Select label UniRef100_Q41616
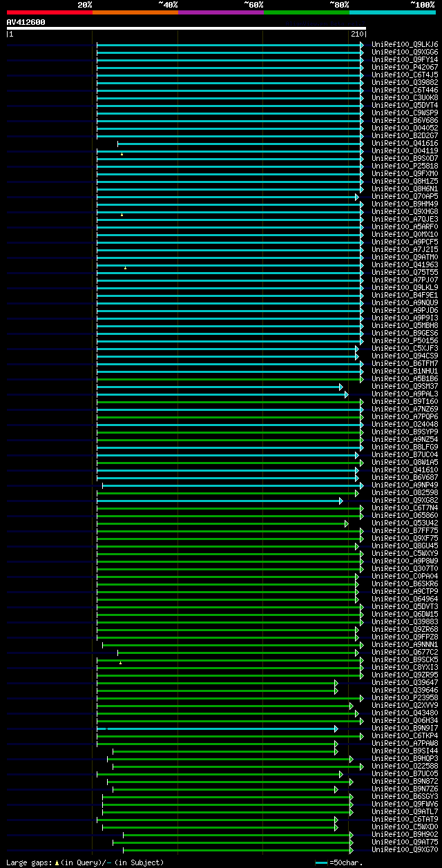This screenshot has width=442, height=868. pos(405,143)
